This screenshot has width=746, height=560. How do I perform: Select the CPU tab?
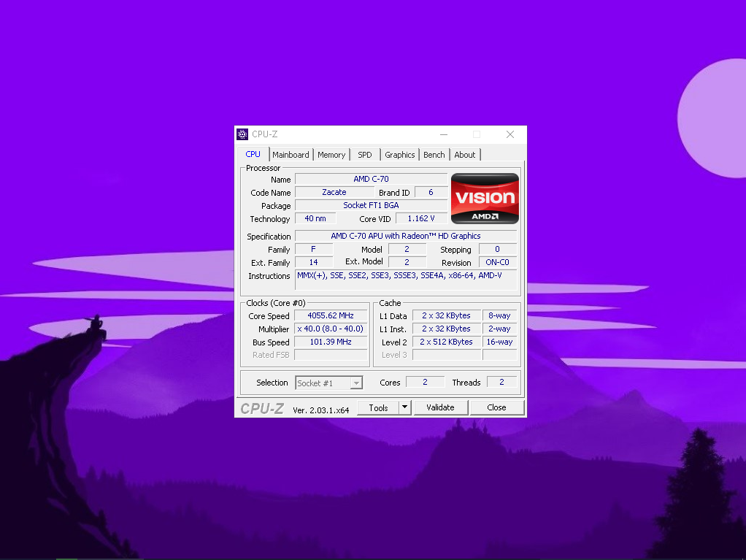click(x=253, y=154)
